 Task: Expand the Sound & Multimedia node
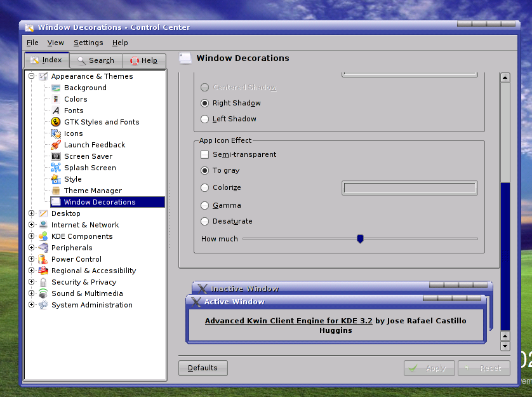coord(31,293)
